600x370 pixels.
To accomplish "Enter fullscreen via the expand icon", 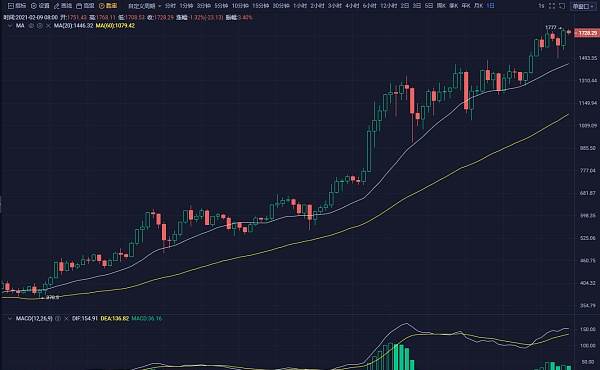I will point(552,6).
